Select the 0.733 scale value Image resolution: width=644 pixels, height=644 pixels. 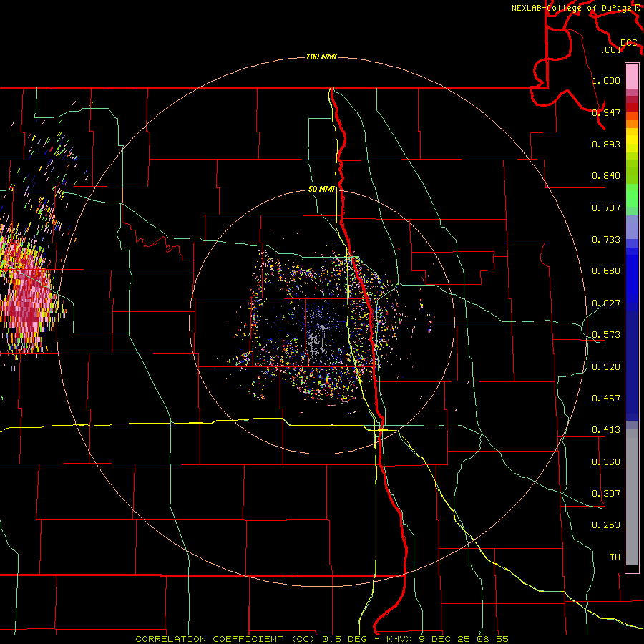pyautogui.click(x=606, y=240)
